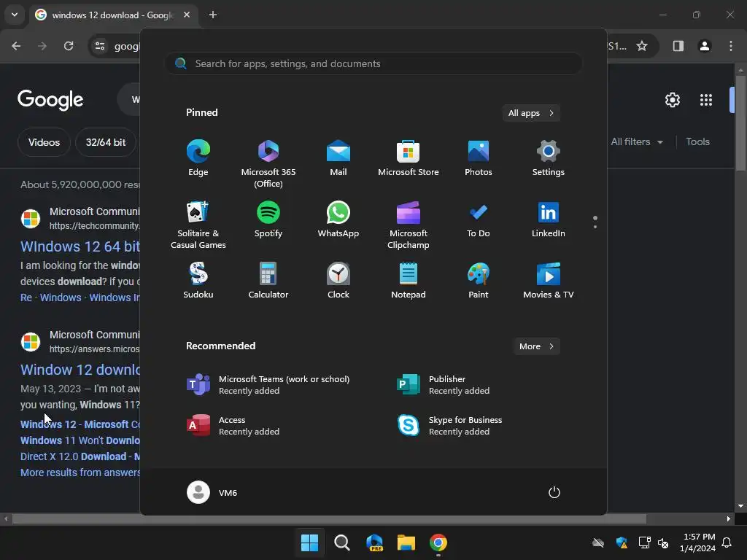The height and width of the screenshot is (560, 747).
Task: Open File Explorer from taskbar
Action: 406,542
